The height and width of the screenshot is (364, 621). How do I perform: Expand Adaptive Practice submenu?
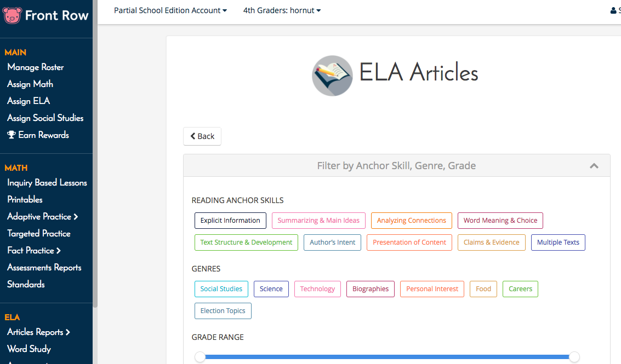click(42, 216)
